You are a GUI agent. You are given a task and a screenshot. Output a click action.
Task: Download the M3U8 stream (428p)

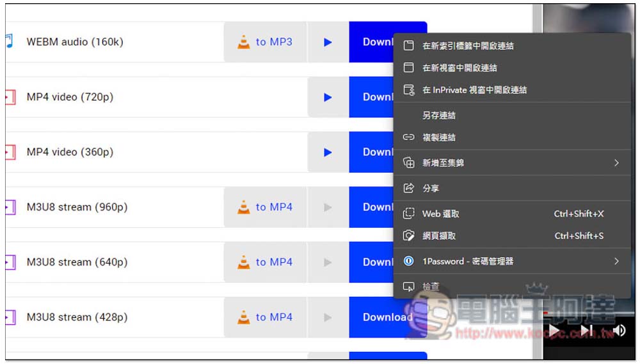point(388,317)
